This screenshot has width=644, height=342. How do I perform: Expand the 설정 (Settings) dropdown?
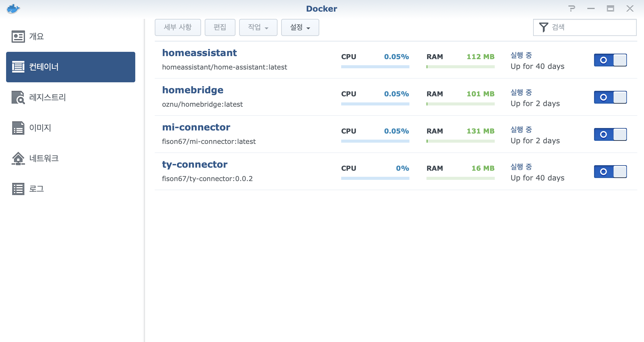coord(300,27)
